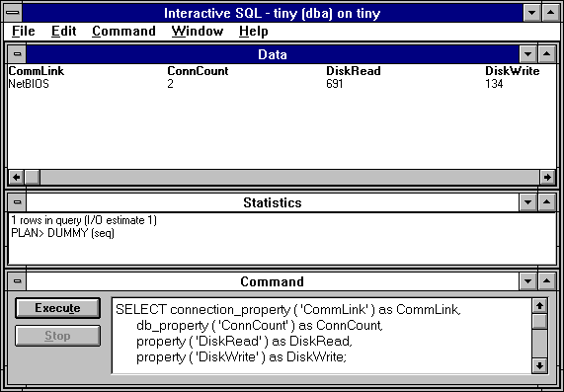
Task: Click the property DiskRead line in editor
Action: [244, 341]
